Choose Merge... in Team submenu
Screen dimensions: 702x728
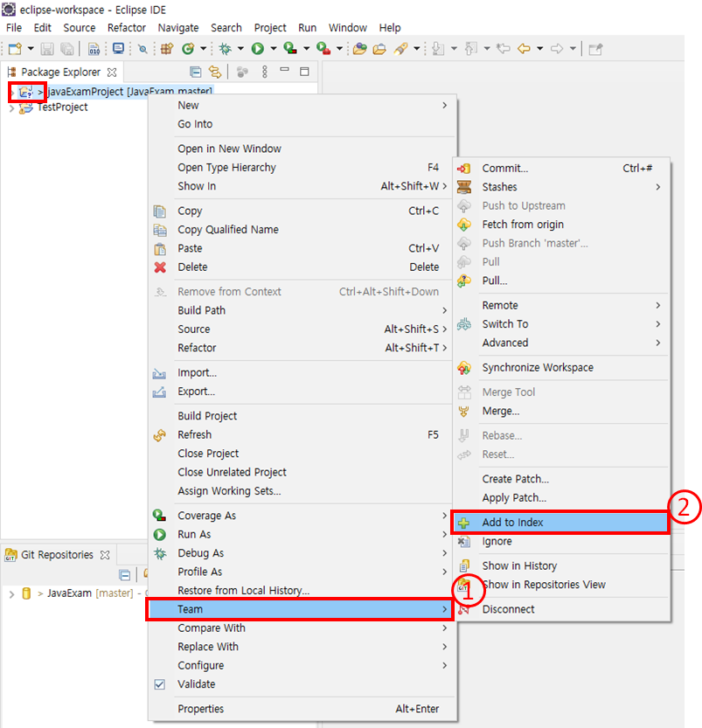561,412
